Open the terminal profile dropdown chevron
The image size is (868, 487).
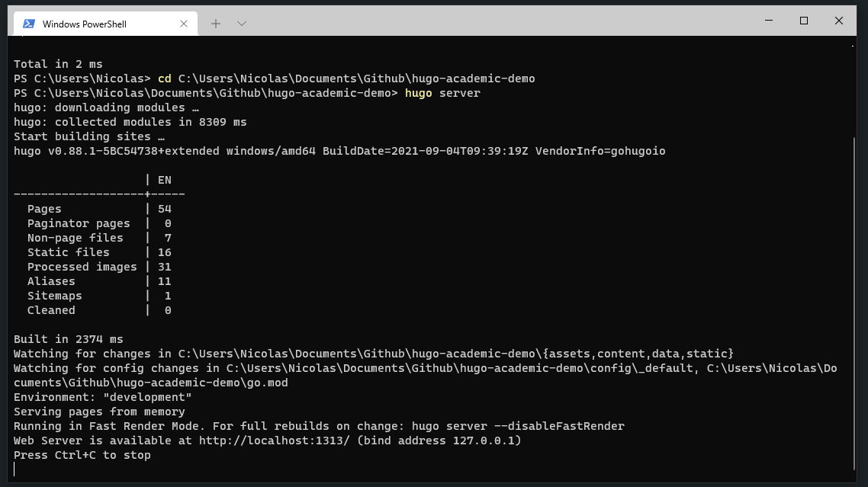click(241, 23)
